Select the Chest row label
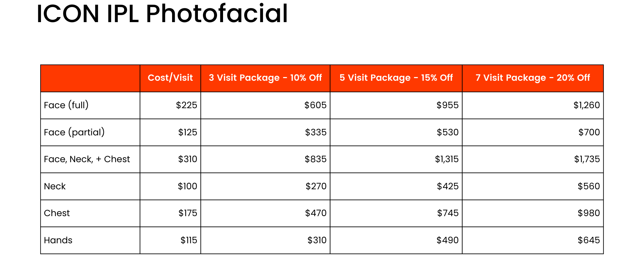The width and height of the screenshot is (644, 256). tap(57, 213)
